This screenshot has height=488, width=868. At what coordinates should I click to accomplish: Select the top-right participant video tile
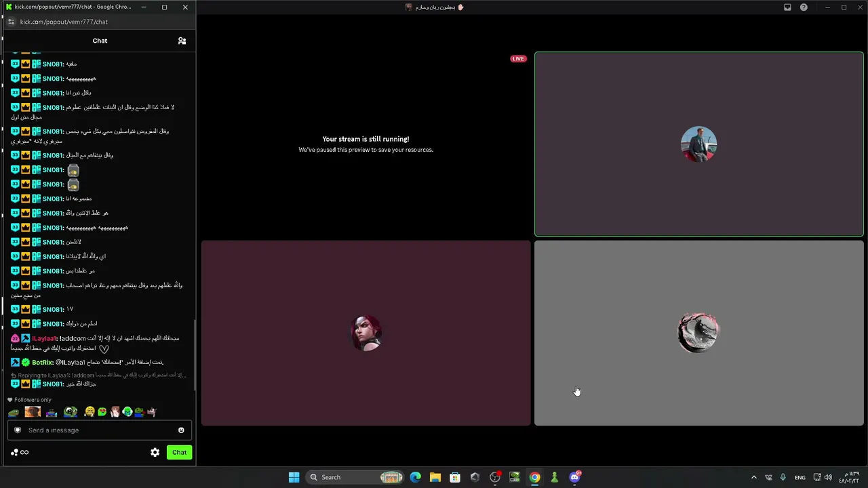point(698,144)
